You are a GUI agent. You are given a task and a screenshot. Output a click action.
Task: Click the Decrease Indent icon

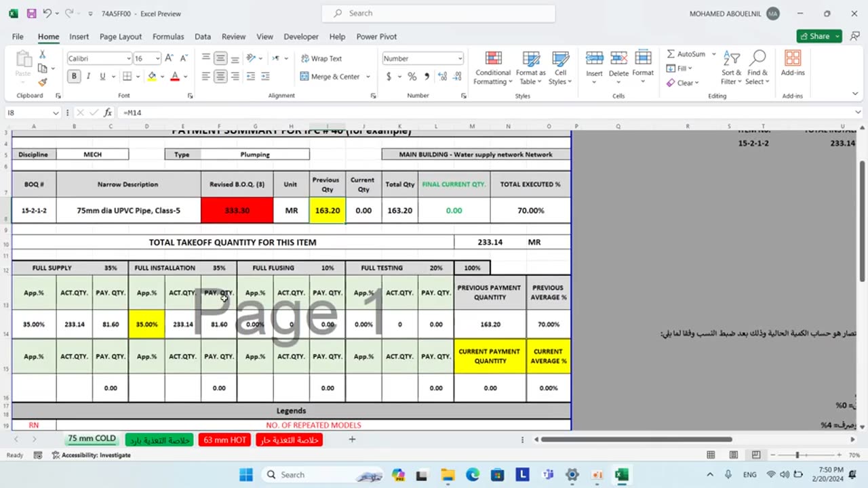tap(251, 77)
